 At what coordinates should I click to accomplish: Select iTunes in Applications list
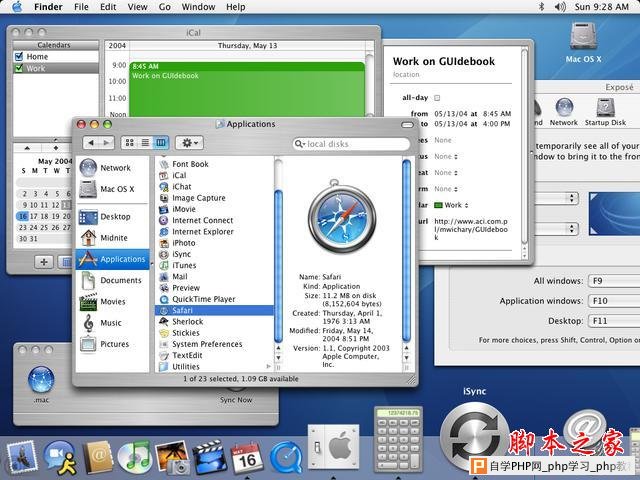tap(184, 265)
